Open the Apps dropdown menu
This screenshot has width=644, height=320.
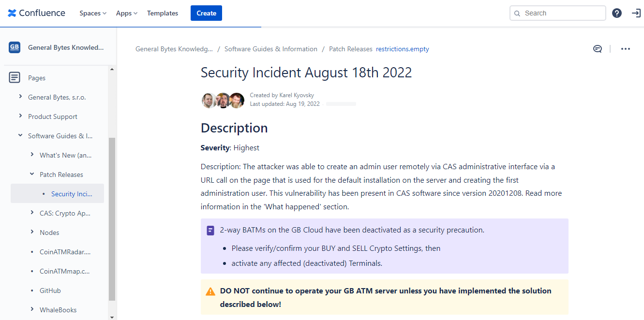click(x=127, y=13)
